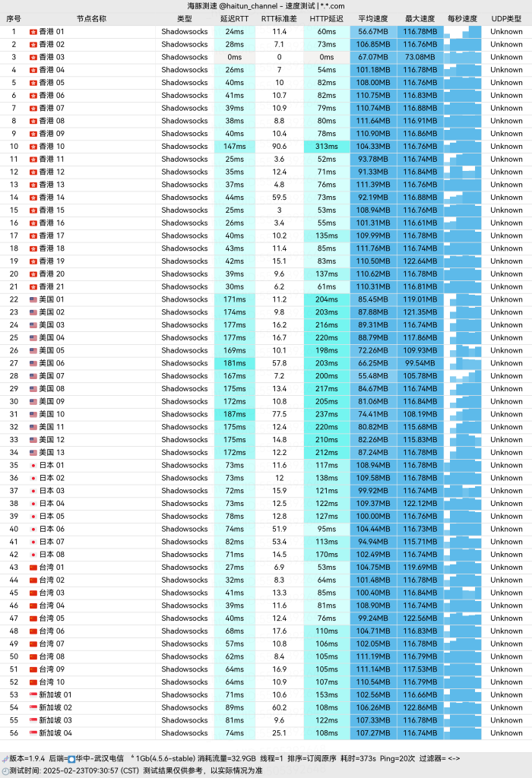Click the 90.6 RTT deviation value
This screenshot has height=778, width=532.
coord(280,147)
